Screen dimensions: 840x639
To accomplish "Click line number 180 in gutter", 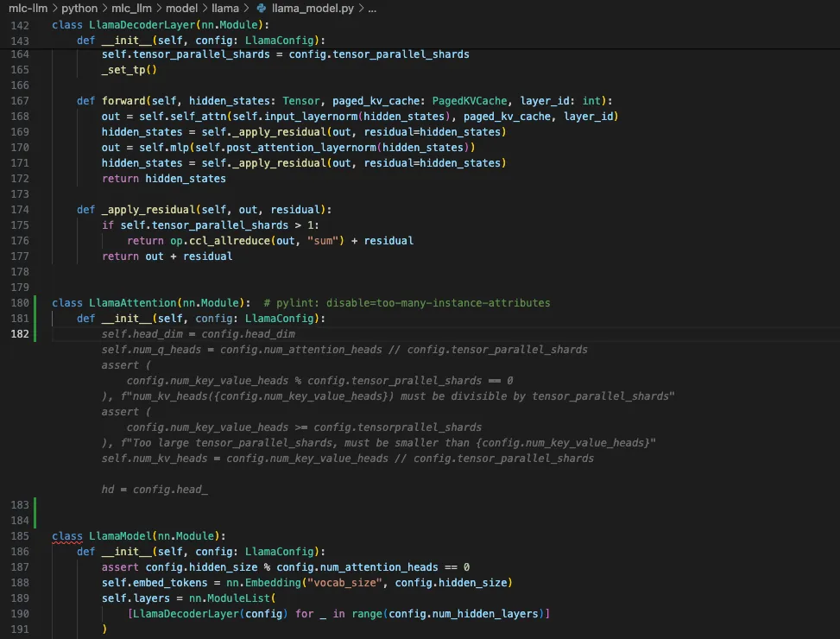I will (20, 302).
